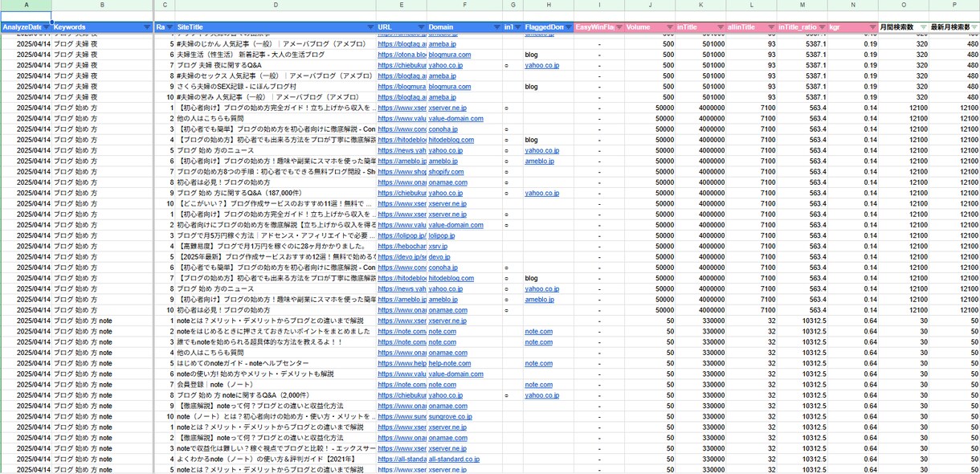The width and height of the screenshot is (980, 474).
Task: Open the 最新月検索数 column filter dropdown
Action: 974,27
